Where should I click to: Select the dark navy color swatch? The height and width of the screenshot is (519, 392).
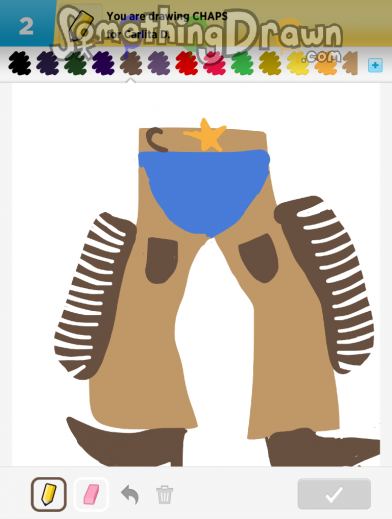pyautogui.click(x=48, y=63)
